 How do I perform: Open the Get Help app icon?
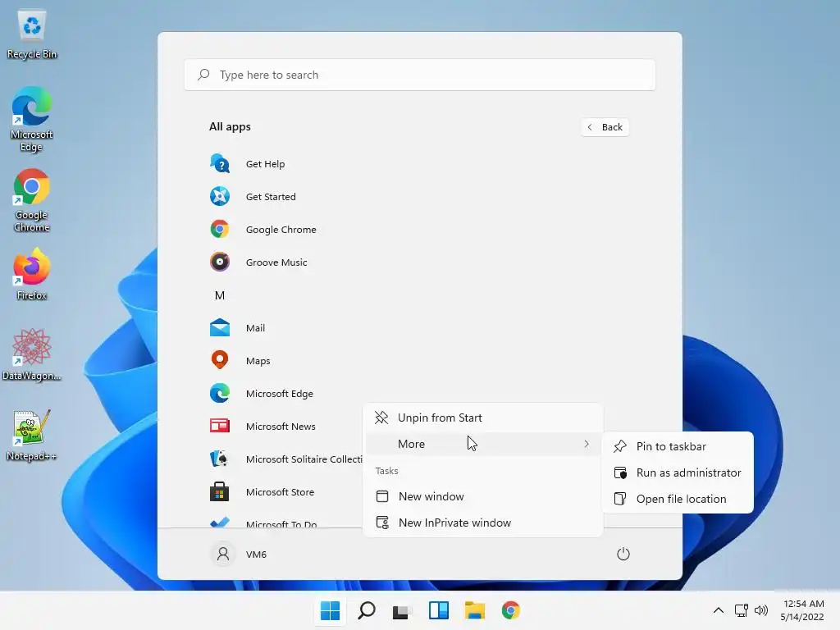[220, 163]
